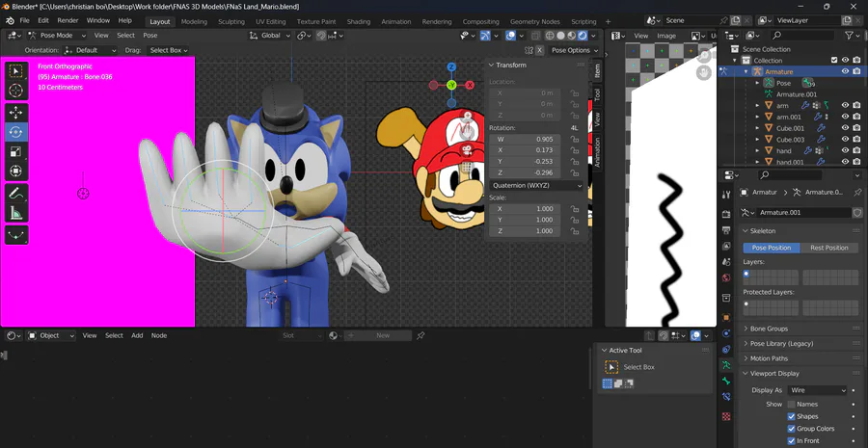868x448 pixels.
Task: Open the View Layer properties tab icon
Action: coord(727,246)
